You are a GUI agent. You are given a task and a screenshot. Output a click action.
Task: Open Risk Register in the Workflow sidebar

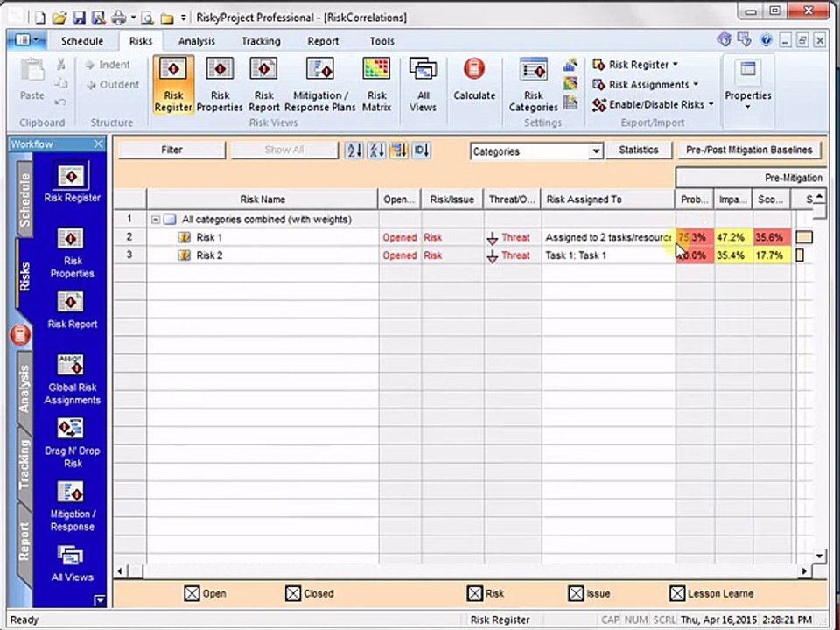73,182
